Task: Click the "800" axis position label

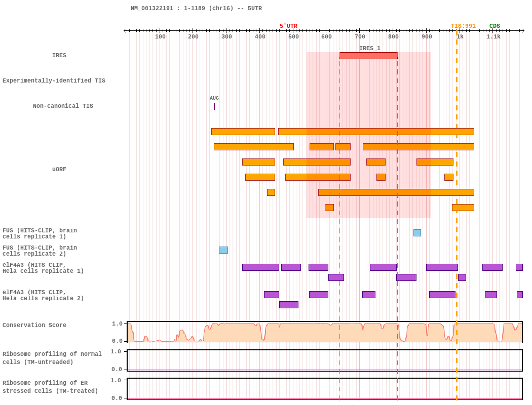Action: pos(393,36)
